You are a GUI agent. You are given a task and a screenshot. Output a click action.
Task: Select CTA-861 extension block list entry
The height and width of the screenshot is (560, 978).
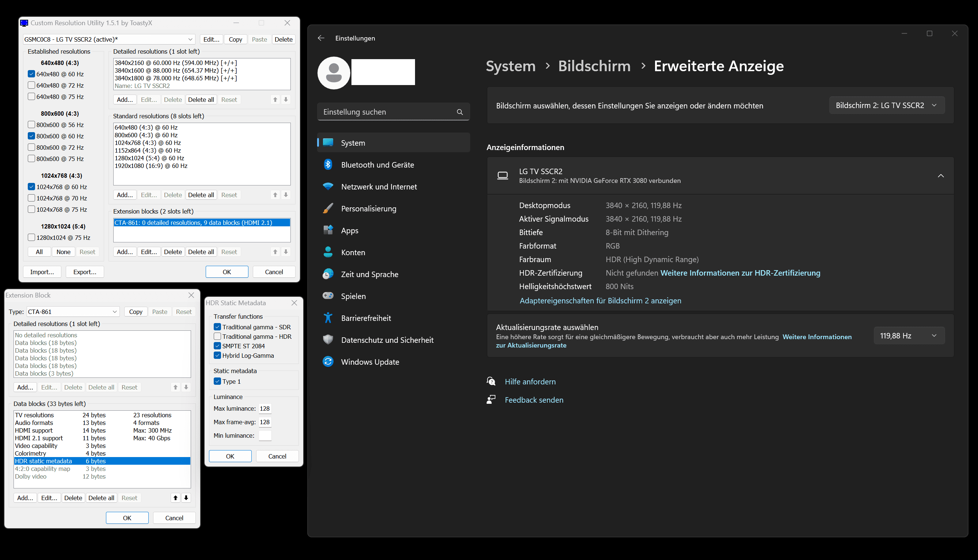tap(202, 223)
